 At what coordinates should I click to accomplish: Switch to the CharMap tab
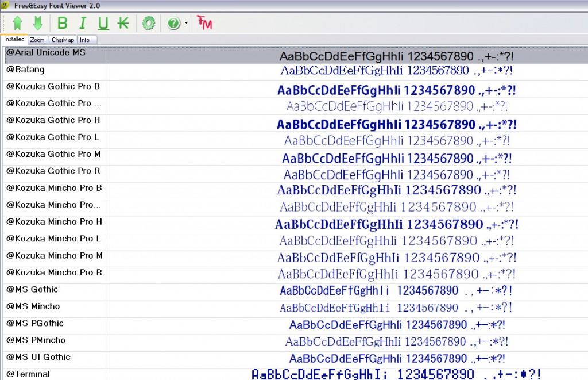(x=62, y=40)
